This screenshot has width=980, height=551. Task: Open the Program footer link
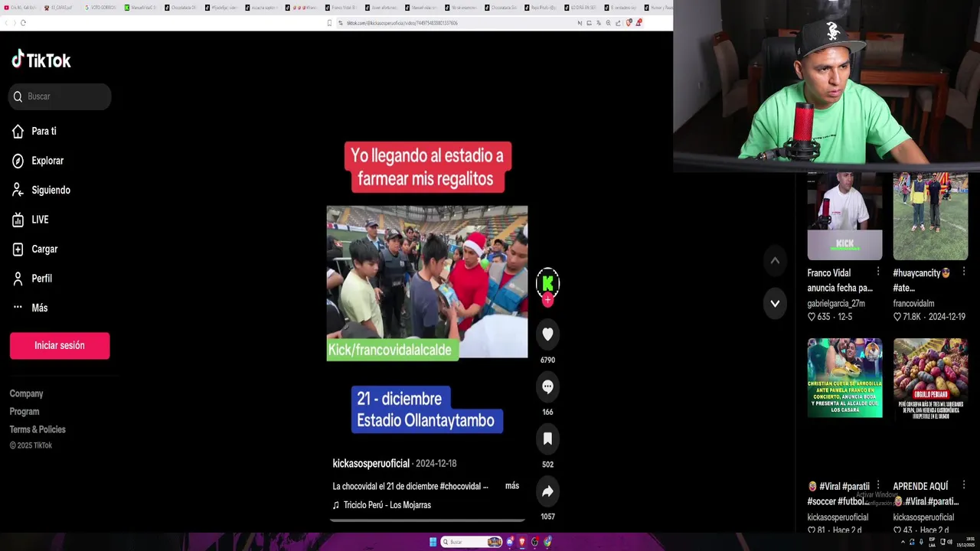pos(24,412)
